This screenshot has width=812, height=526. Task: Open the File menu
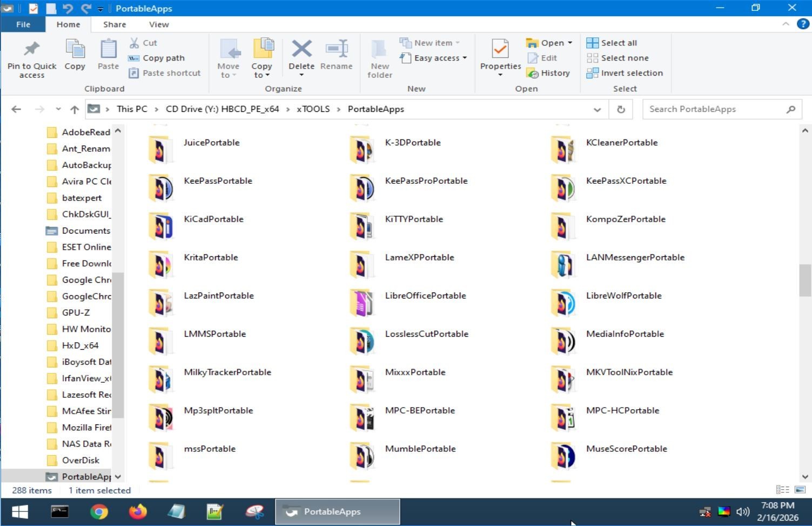coord(23,24)
